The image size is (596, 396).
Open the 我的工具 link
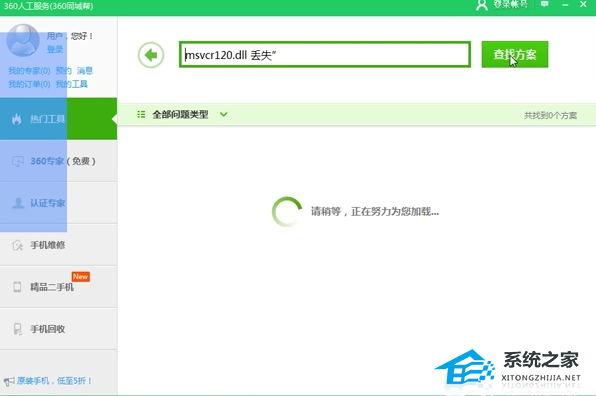pos(71,84)
